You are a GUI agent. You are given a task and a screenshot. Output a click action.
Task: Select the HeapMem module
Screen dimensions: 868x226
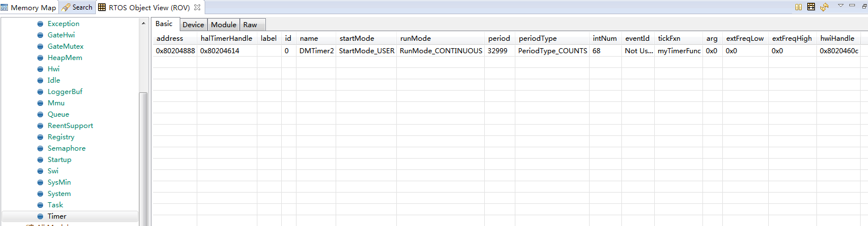(x=65, y=58)
